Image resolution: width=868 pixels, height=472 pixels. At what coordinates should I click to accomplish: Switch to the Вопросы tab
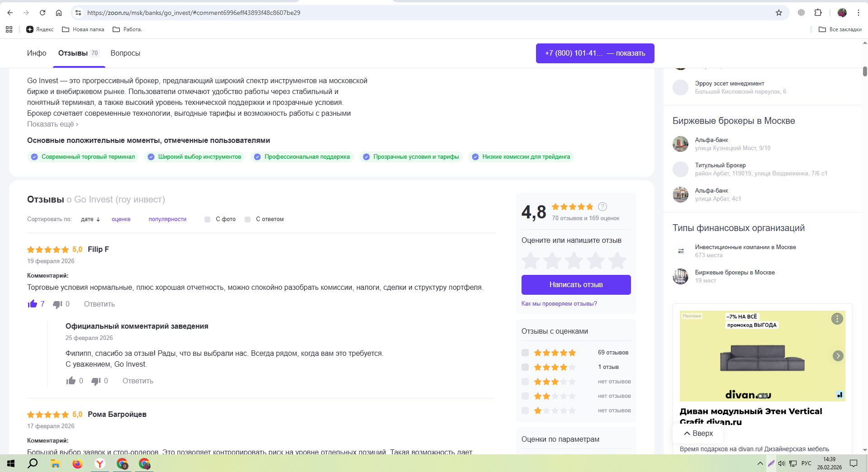click(x=125, y=53)
